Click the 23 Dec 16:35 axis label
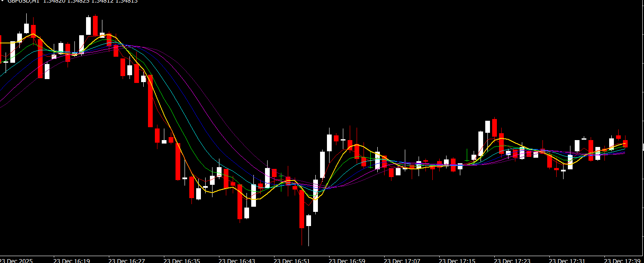This screenshot has height=263, width=644. (x=182, y=260)
